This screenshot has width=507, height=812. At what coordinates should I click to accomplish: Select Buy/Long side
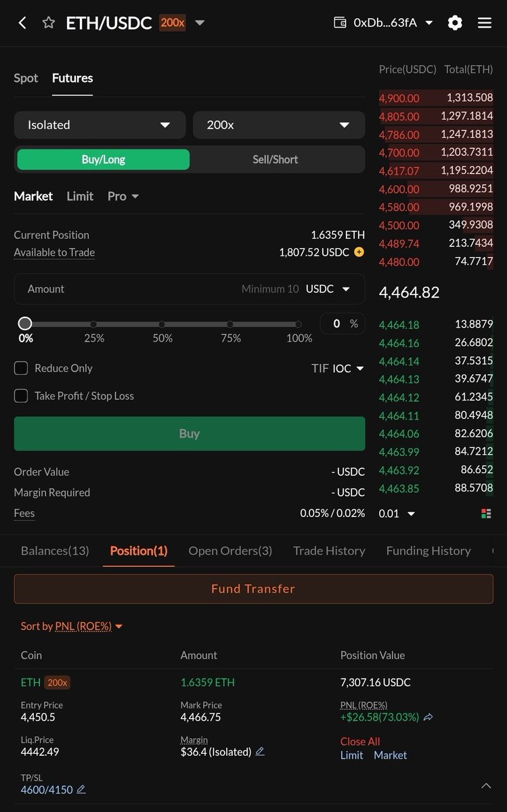(104, 160)
